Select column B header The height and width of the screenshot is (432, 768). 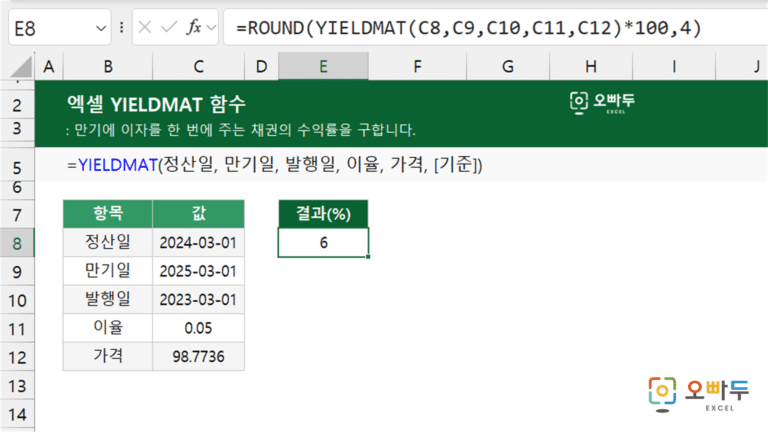(108, 66)
